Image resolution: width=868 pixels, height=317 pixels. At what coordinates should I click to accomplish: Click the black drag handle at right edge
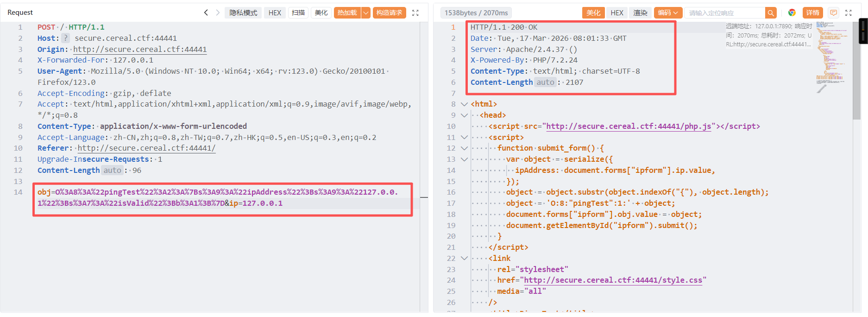863,31
